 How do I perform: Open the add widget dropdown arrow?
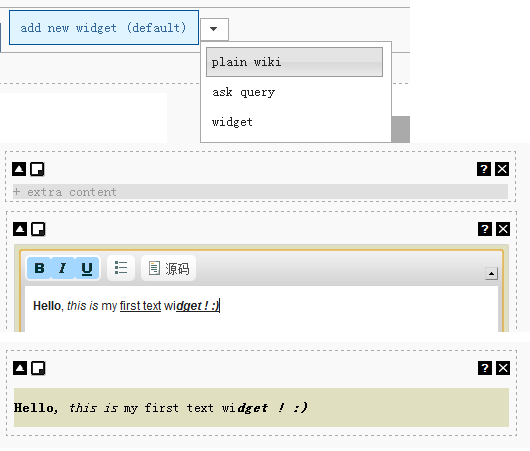(x=214, y=29)
